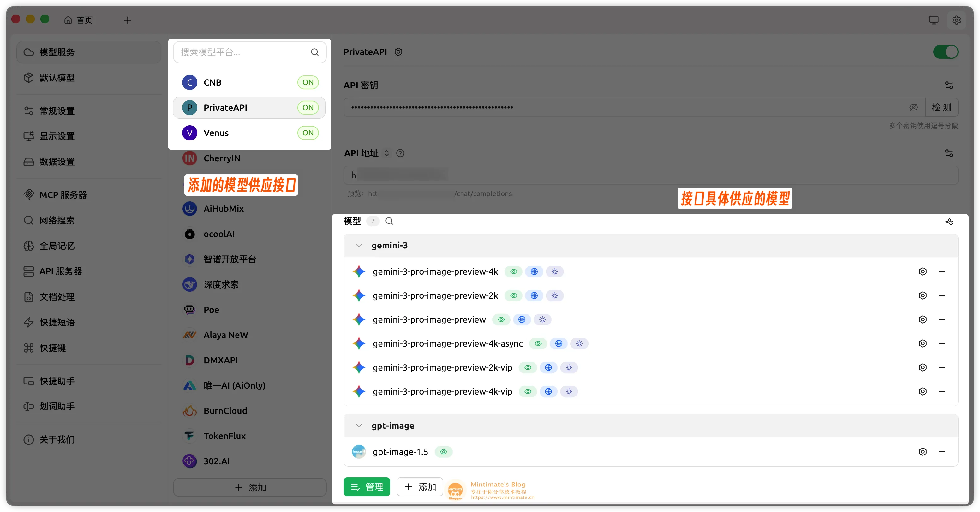Click settings icon for gpt-image-1.5 model

point(923,452)
